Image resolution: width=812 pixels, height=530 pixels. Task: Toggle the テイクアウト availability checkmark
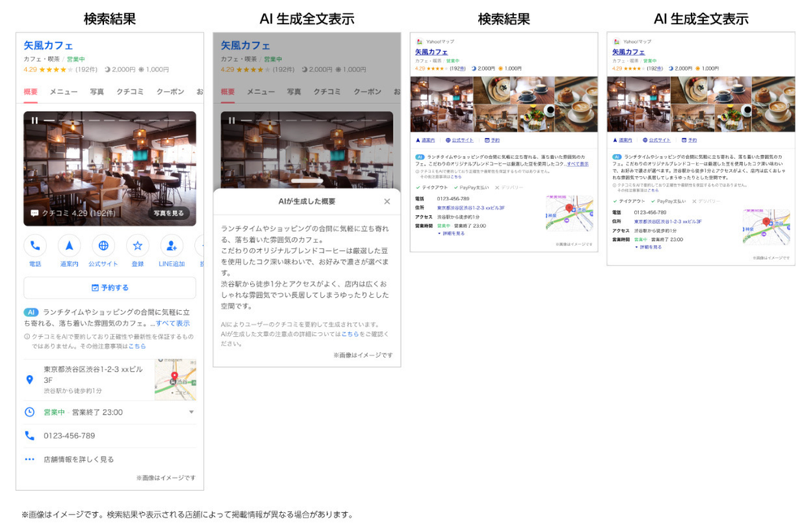click(x=417, y=187)
